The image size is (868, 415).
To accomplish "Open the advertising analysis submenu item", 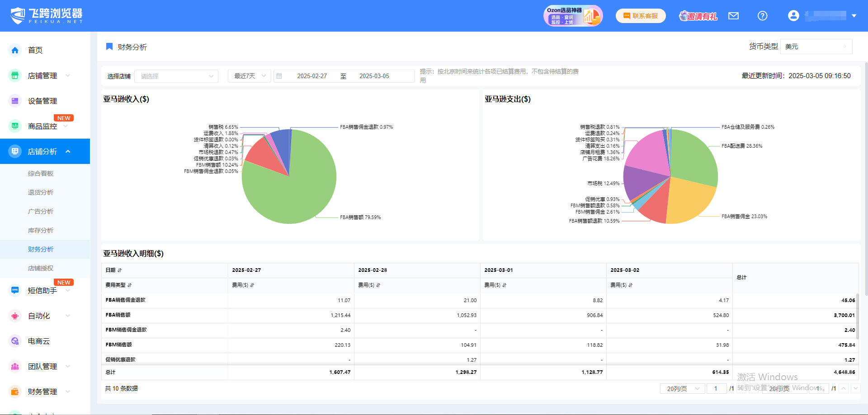I will point(41,211).
